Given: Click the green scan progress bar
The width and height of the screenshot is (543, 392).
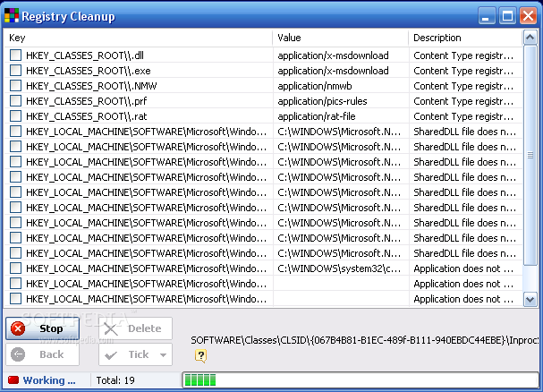Looking at the screenshot, I should 361,379.
